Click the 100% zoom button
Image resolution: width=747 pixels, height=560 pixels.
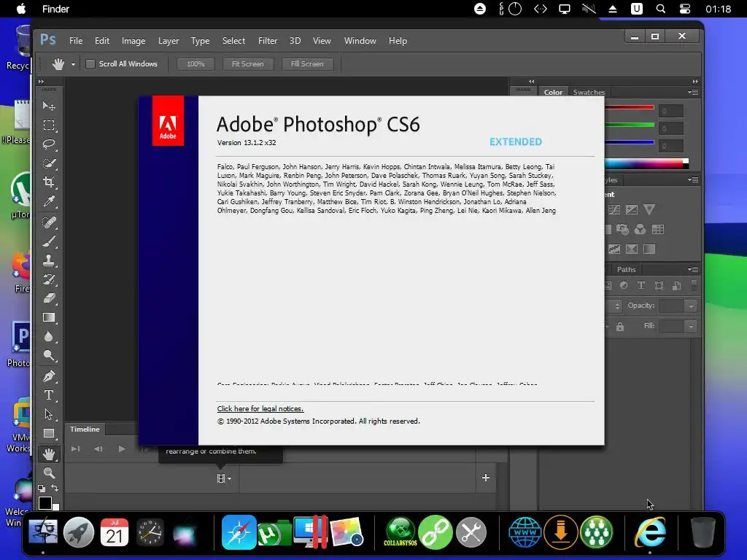coord(196,64)
